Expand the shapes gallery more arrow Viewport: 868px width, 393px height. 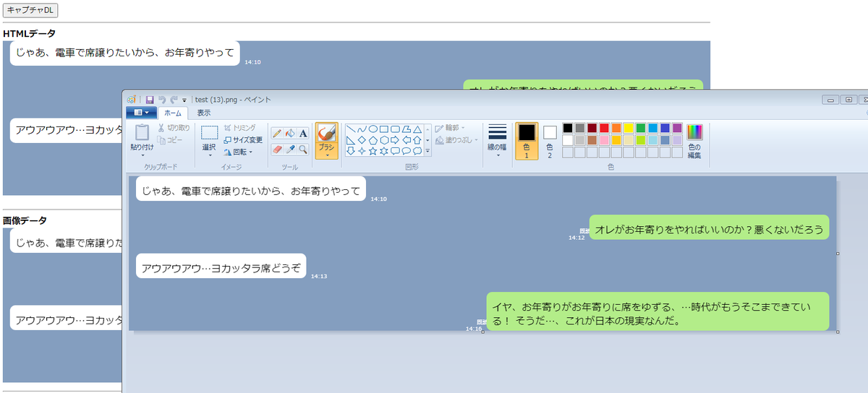(x=427, y=152)
